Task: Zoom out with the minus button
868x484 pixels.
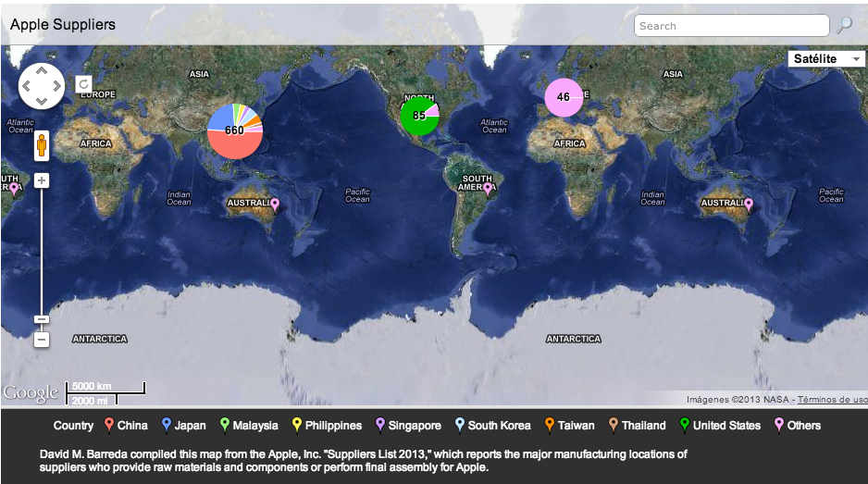Action: 42,339
